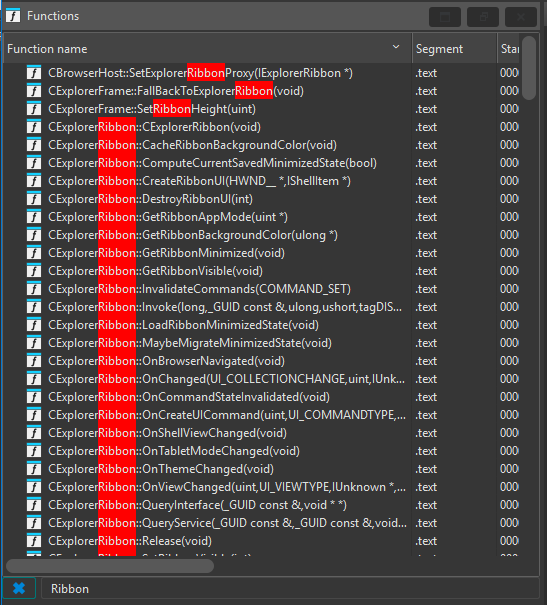Image resolution: width=547 pixels, height=605 pixels.
Task: Select CExplorerRibbon::OnBrowserNavigated(void) entry
Action: pos(166,361)
